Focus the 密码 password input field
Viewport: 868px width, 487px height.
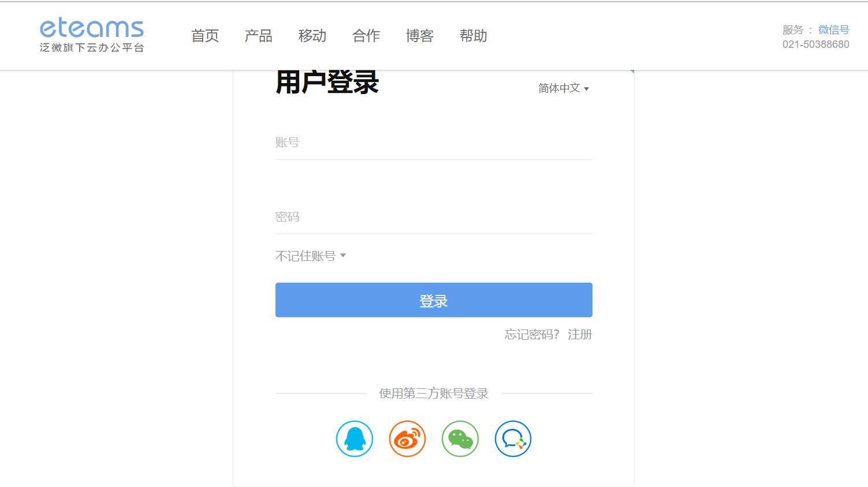434,217
